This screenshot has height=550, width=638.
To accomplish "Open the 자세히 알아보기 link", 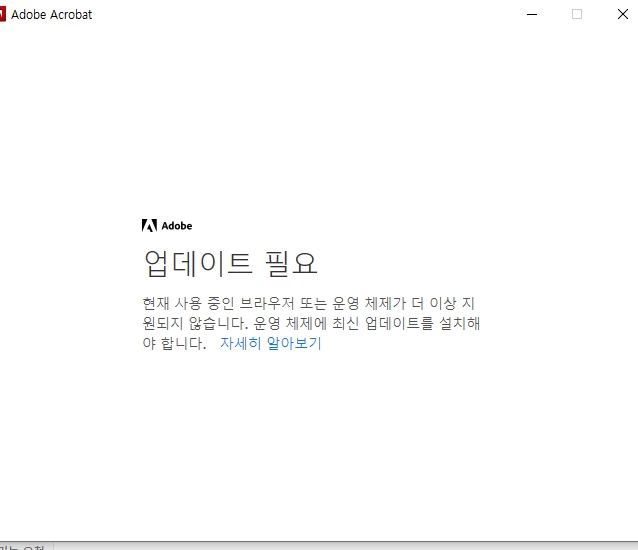I will click(x=271, y=343).
